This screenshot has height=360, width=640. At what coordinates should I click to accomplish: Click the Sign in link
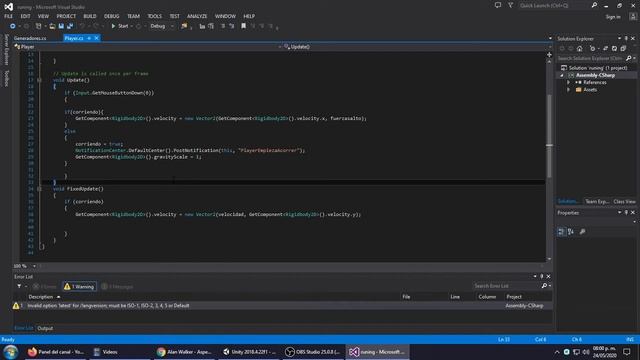click(613, 17)
